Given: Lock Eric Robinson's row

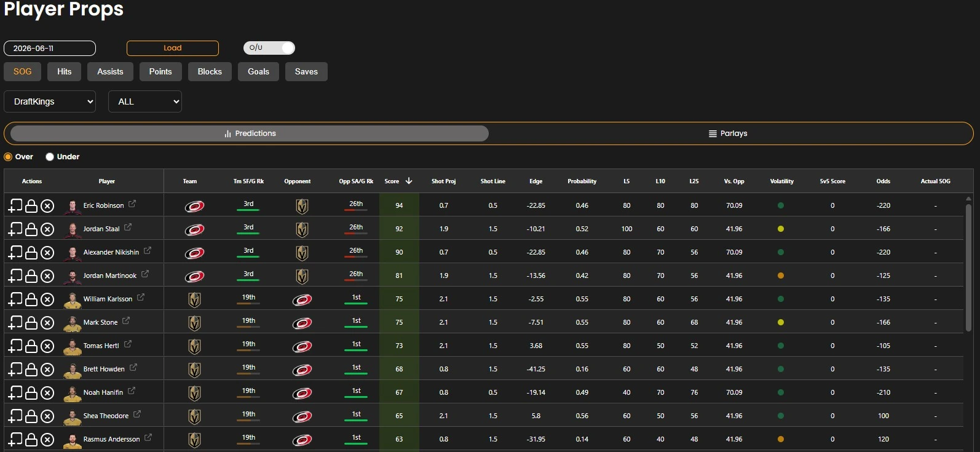Looking at the screenshot, I should point(31,205).
